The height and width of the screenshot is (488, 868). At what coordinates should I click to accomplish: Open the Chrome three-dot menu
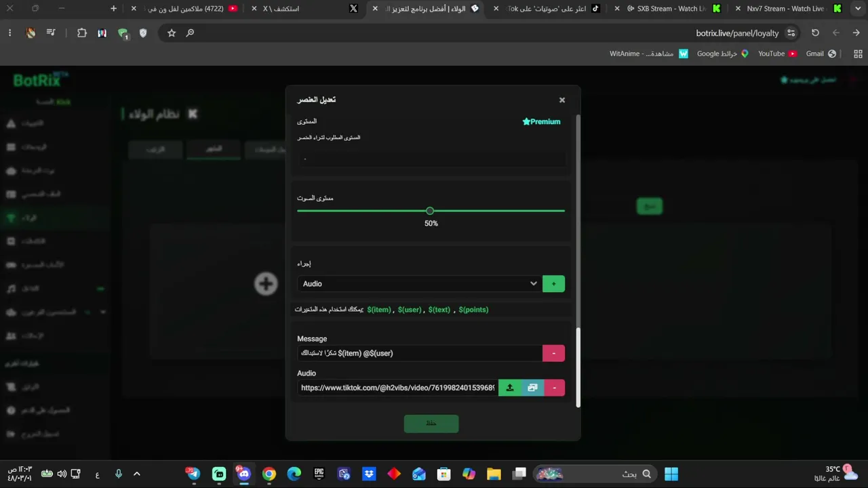coord(9,33)
